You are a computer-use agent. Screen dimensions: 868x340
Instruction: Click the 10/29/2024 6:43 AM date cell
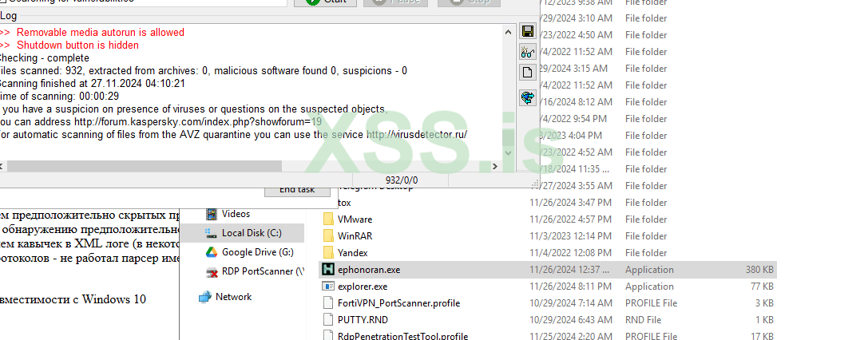571,319
